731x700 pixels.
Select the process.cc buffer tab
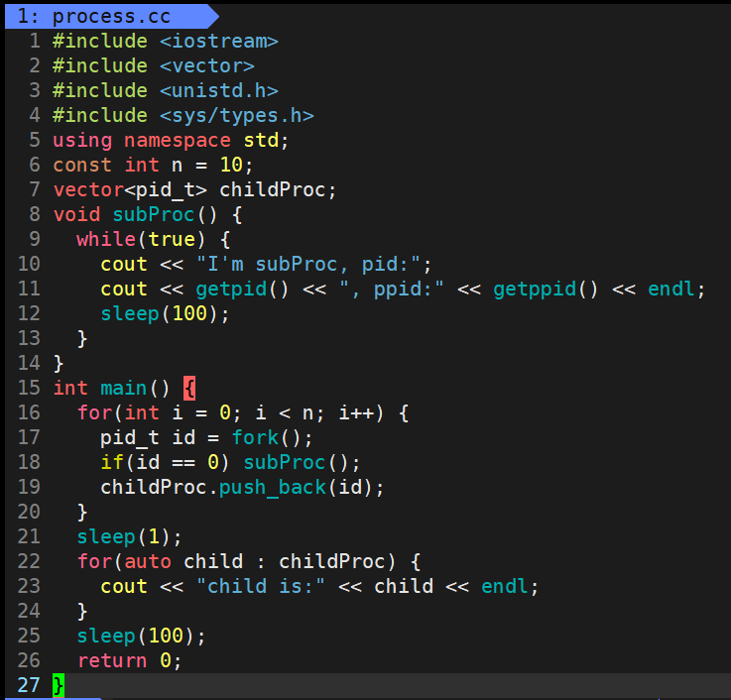click(x=111, y=16)
